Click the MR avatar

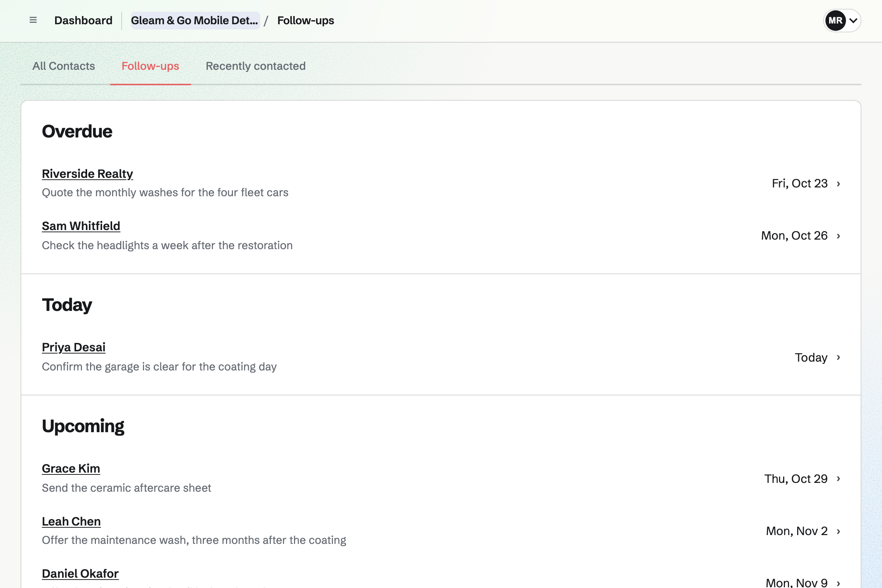835,20
